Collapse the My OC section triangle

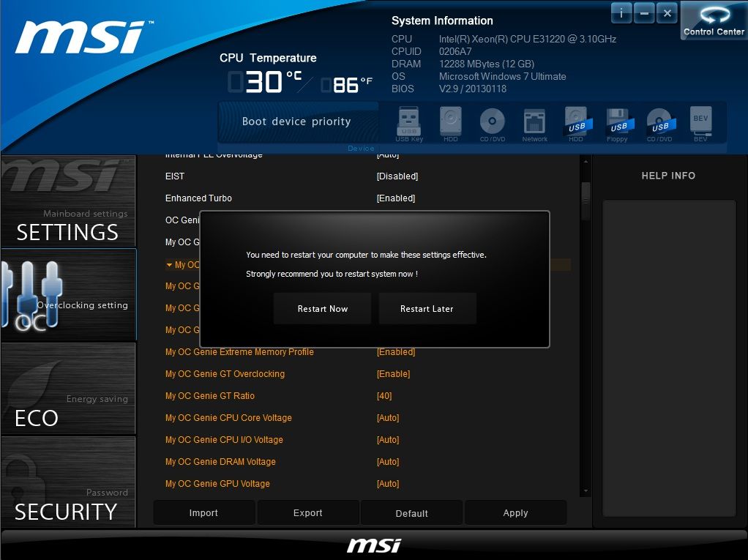[169, 264]
